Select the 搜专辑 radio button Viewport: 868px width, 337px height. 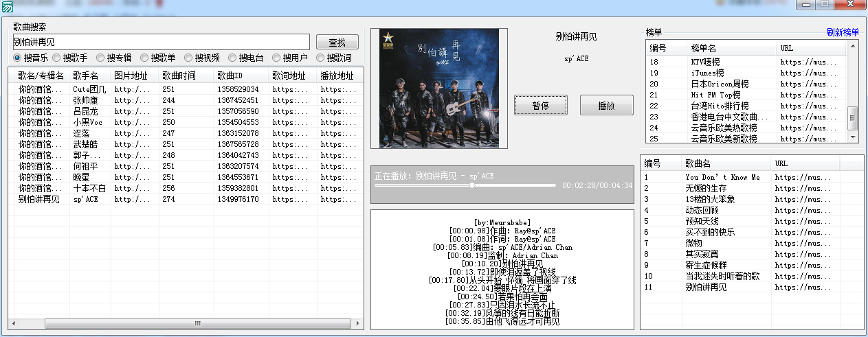(x=113, y=58)
